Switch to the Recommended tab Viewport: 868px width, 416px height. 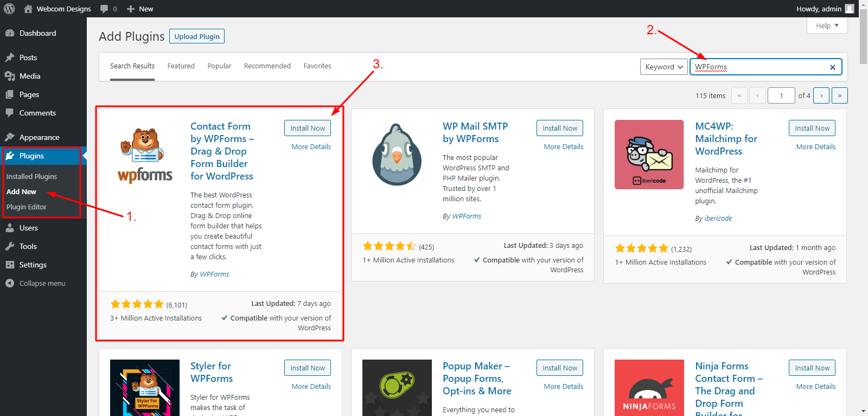coord(267,66)
